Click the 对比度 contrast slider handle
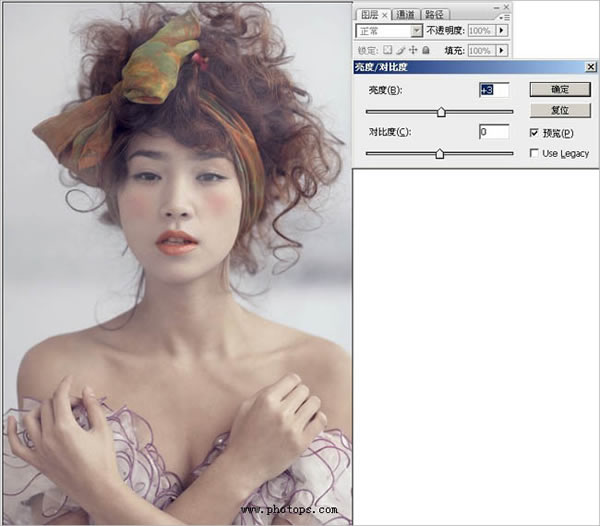The image size is (600, 526). [x=439, y=154]
